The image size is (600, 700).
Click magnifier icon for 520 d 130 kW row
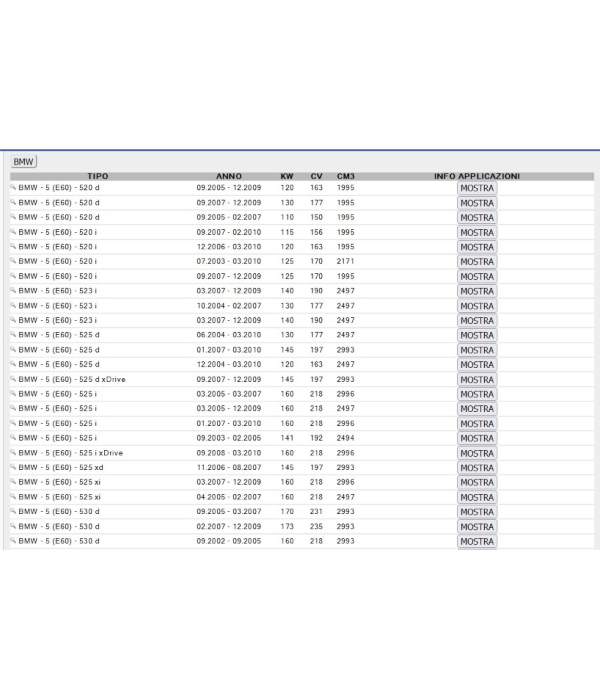[x=13, y=202]
